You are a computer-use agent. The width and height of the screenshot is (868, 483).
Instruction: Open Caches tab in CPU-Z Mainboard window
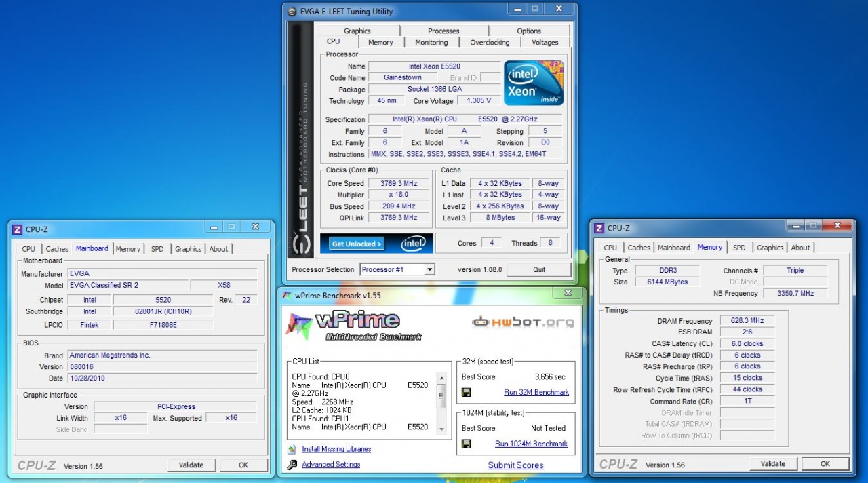click(57, 249)
